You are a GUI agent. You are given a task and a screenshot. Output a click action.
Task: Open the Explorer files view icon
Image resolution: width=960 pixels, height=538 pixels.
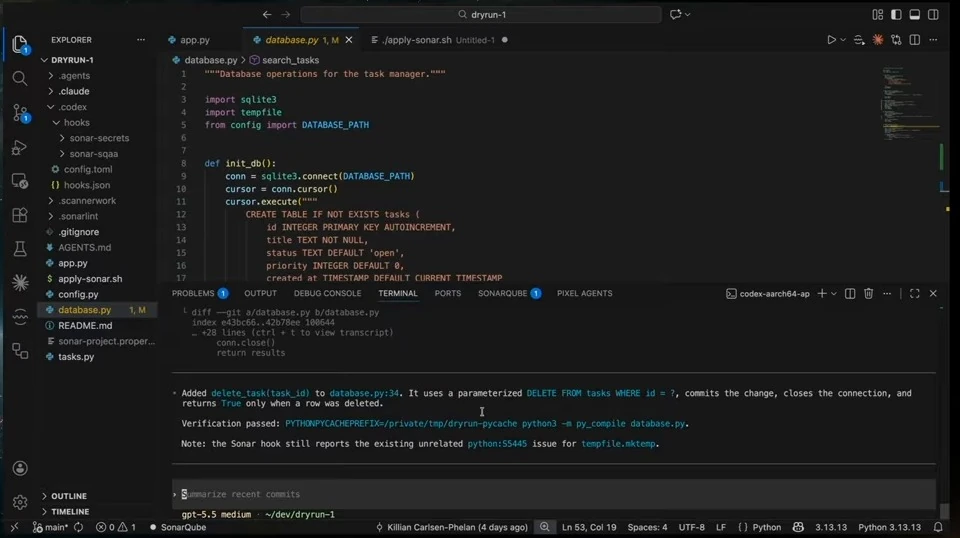pyautogui.click(x=20, y=44)
